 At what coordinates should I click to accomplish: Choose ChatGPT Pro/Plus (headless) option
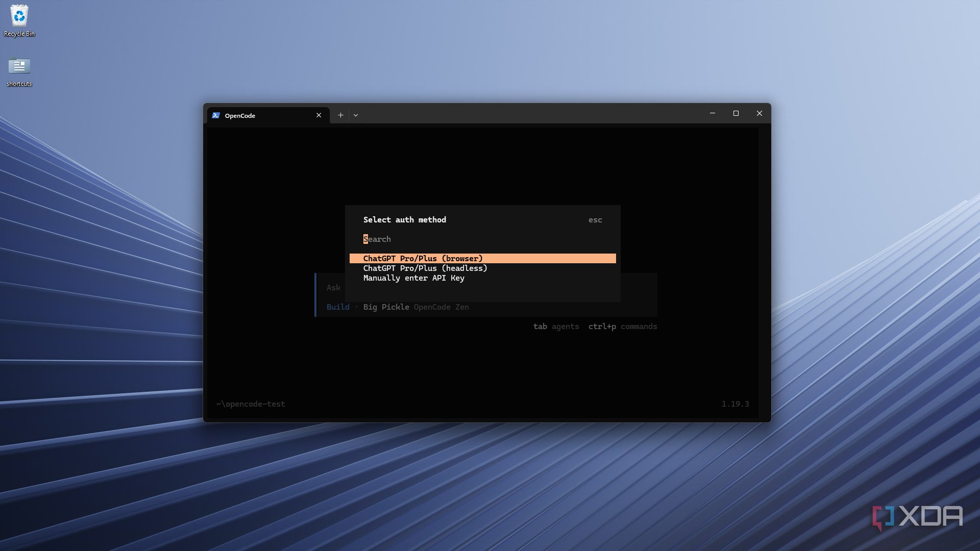[425, 268]
